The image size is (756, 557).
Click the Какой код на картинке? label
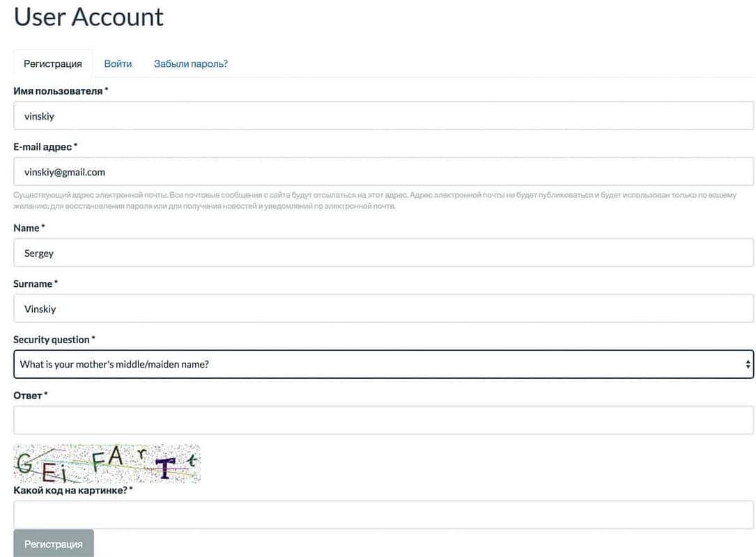tap(70, 490)
